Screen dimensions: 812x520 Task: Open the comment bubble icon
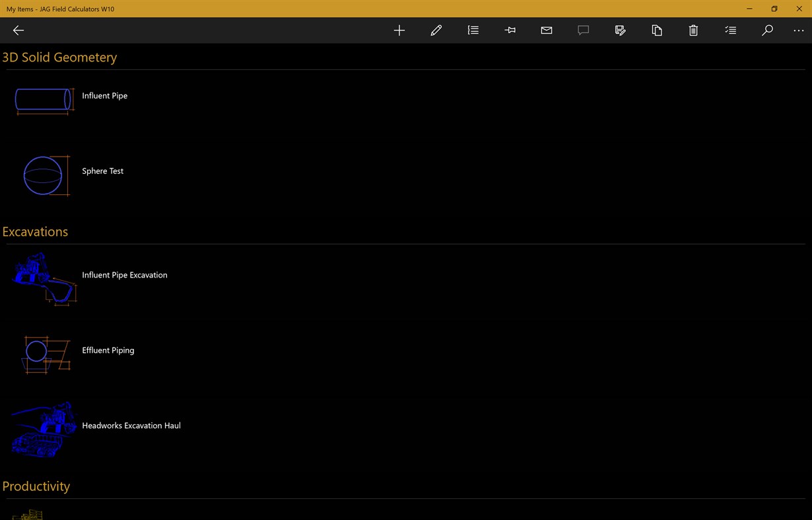coord(583,30)
